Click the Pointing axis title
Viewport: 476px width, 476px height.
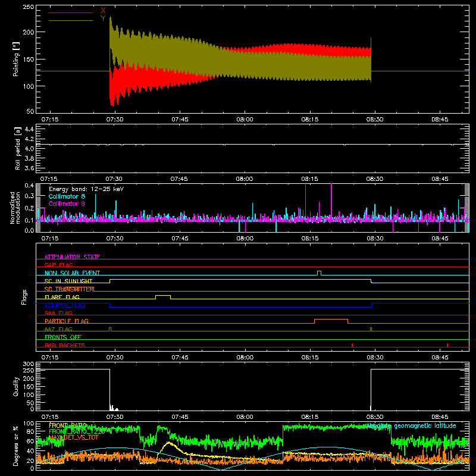coord(16,59)
